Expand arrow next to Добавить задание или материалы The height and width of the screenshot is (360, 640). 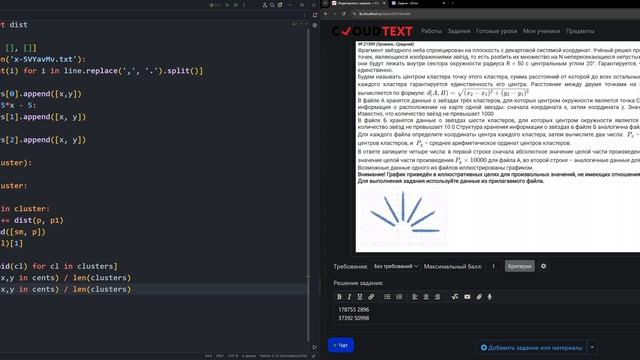tap(592, 348)
